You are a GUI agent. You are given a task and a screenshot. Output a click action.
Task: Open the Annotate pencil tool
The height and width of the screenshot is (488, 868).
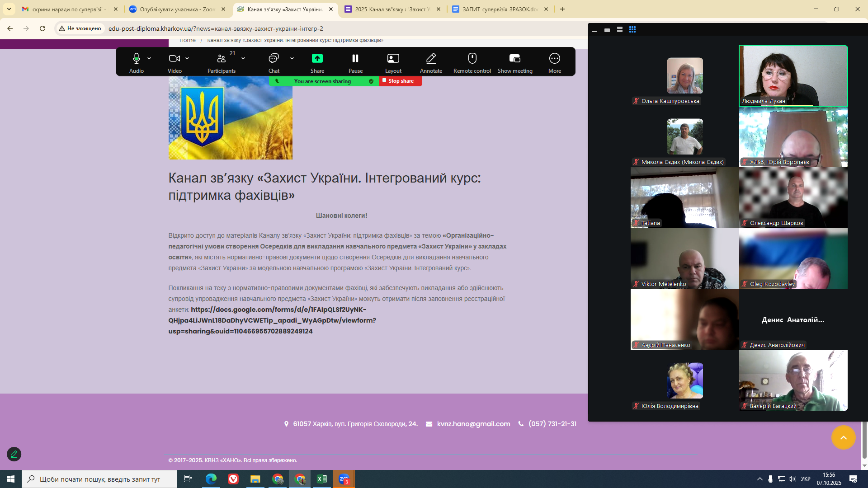431,59
